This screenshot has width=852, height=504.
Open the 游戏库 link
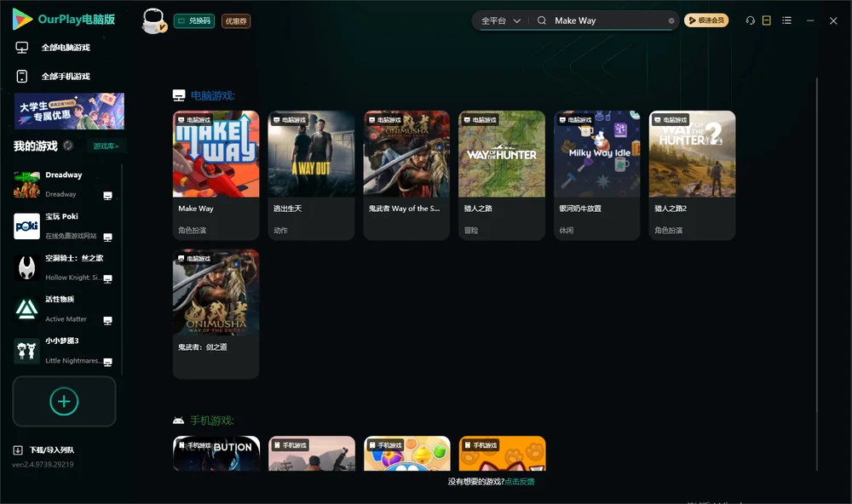coord(106,146)
